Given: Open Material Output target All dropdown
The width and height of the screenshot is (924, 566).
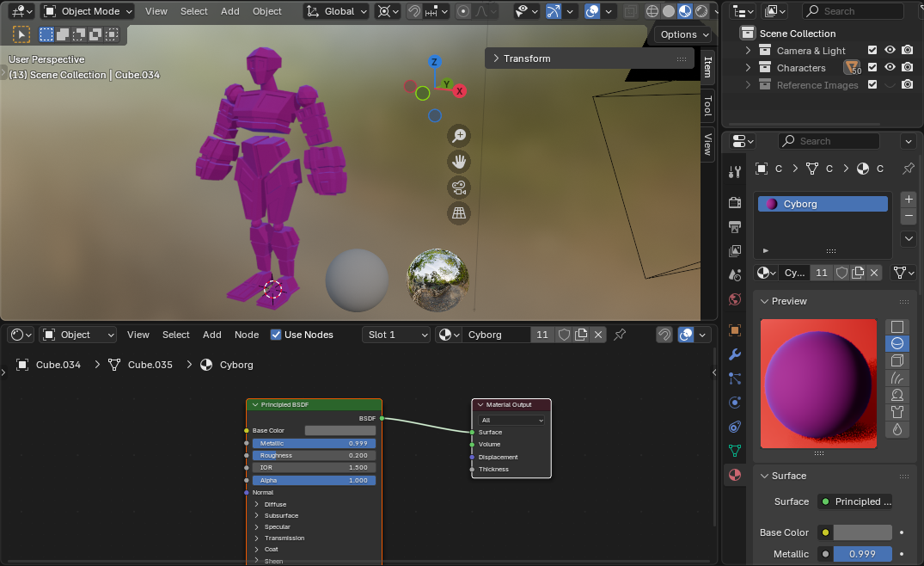Looking at the screenshot, I should click(511, 421).
